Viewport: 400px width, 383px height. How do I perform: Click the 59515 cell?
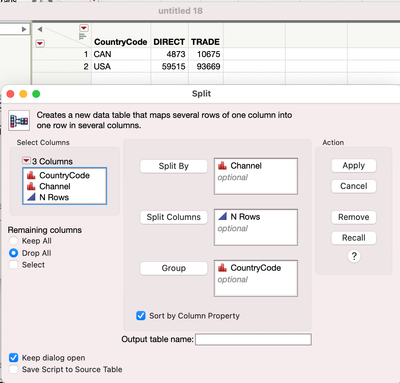click(174, 66)
